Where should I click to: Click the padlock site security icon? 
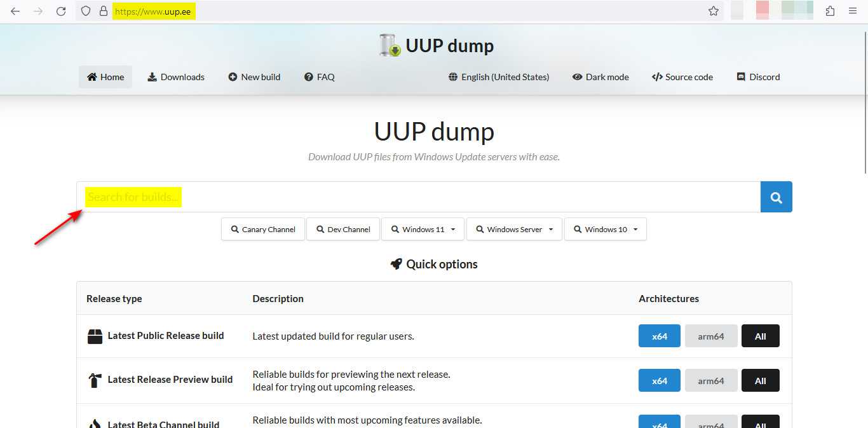coord(104,11)
